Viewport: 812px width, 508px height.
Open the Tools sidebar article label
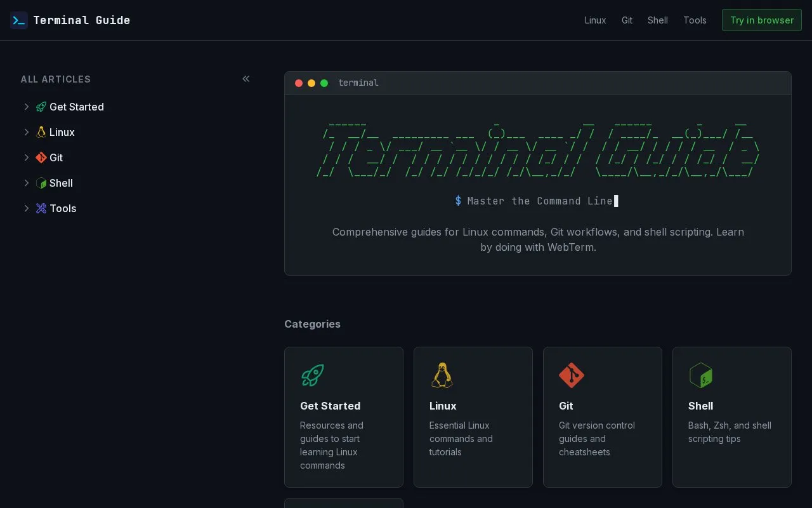[x=63, y=208]
